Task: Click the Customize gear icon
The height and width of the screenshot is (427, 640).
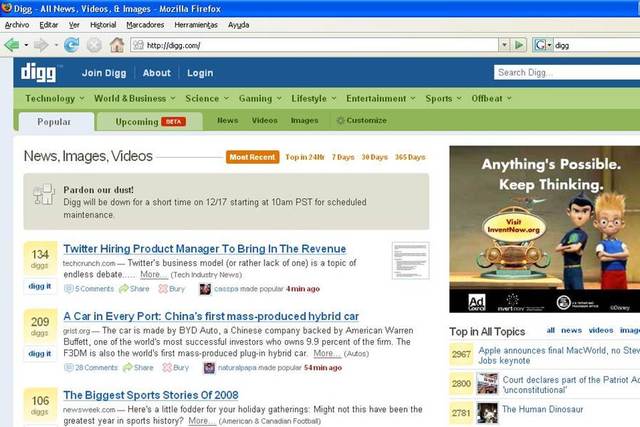Action: (x=340, y=120)
